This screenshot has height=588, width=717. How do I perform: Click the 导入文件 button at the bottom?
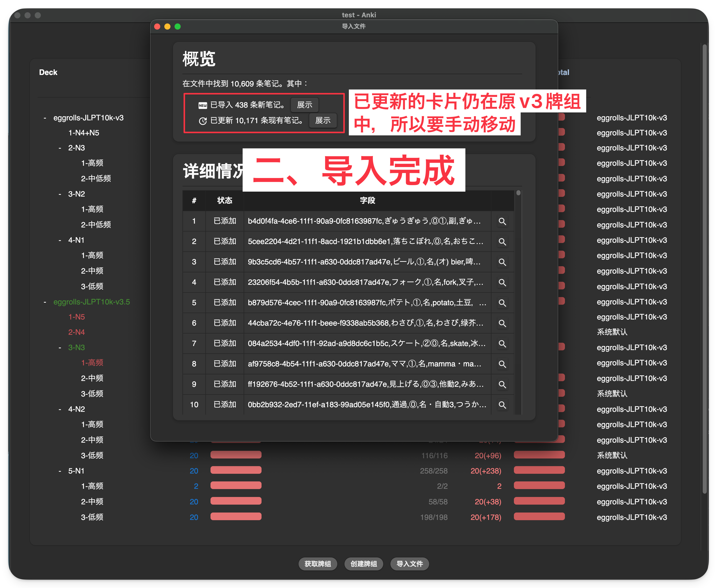(410, 564)
